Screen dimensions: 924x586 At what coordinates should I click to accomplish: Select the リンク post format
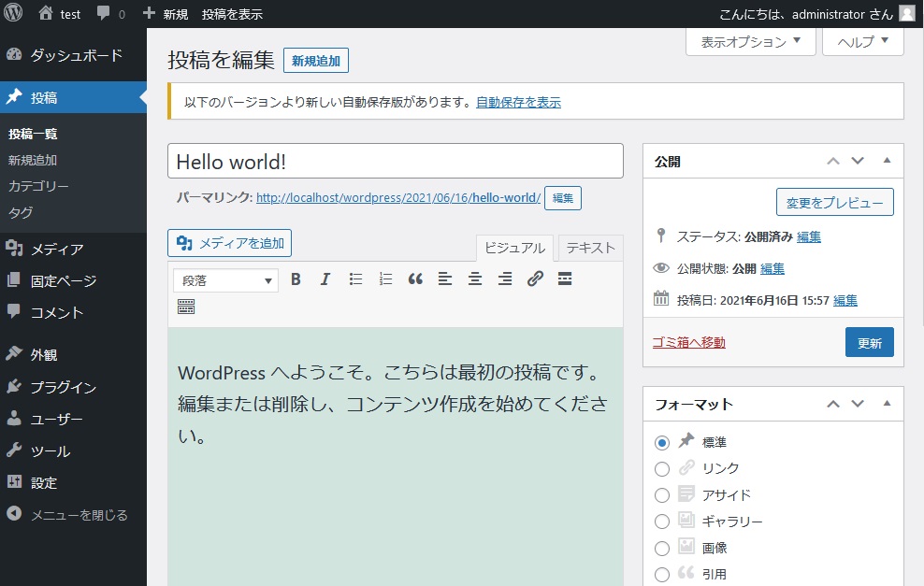tap(662, 469)
